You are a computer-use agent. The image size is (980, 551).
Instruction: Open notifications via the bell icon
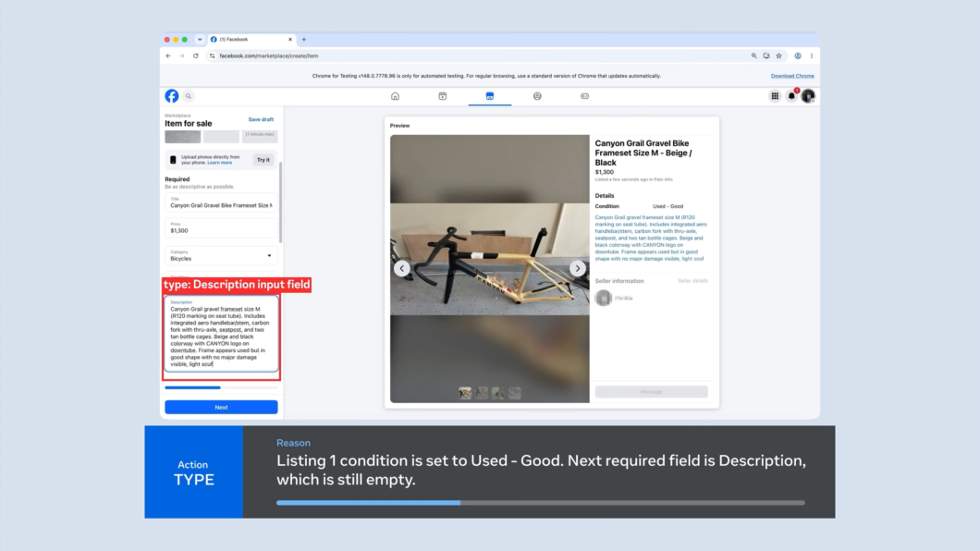point(792,96)
